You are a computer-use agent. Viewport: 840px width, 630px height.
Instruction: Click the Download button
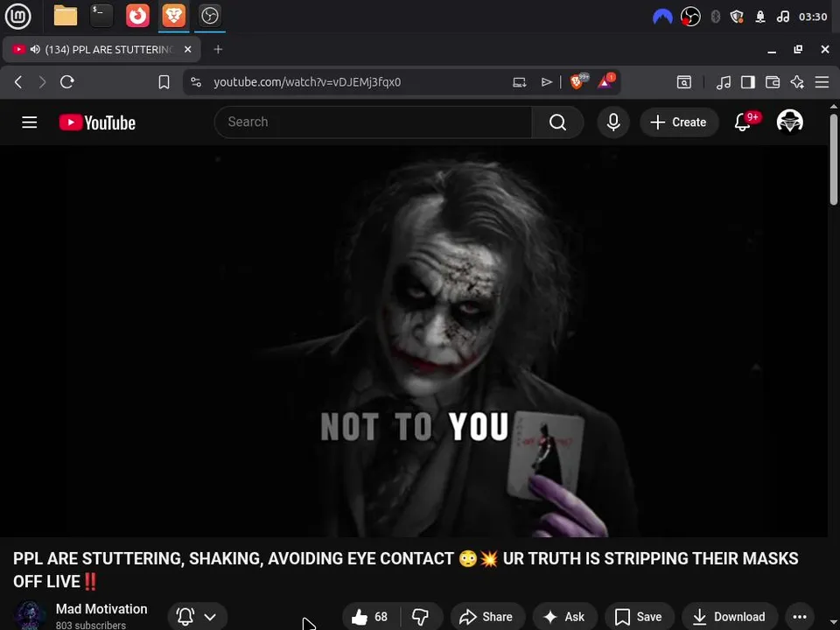pos(729,617)
